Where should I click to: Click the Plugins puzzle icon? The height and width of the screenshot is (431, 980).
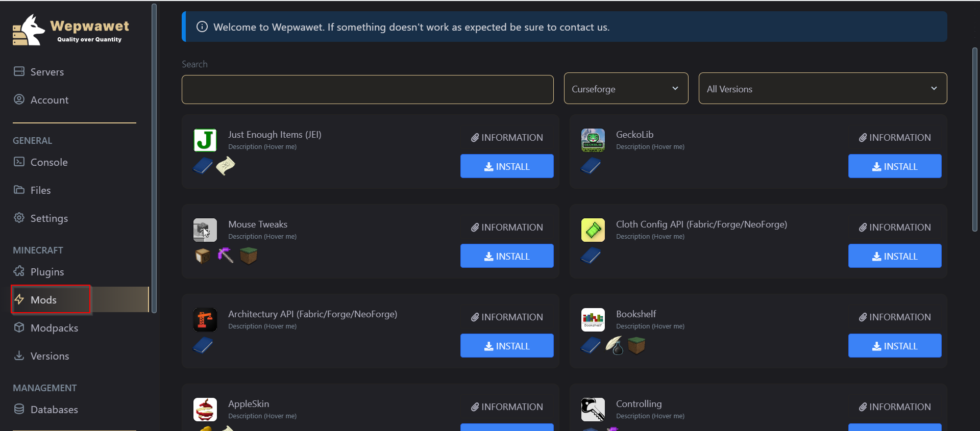pyautogui.click(x=19, y=271)
